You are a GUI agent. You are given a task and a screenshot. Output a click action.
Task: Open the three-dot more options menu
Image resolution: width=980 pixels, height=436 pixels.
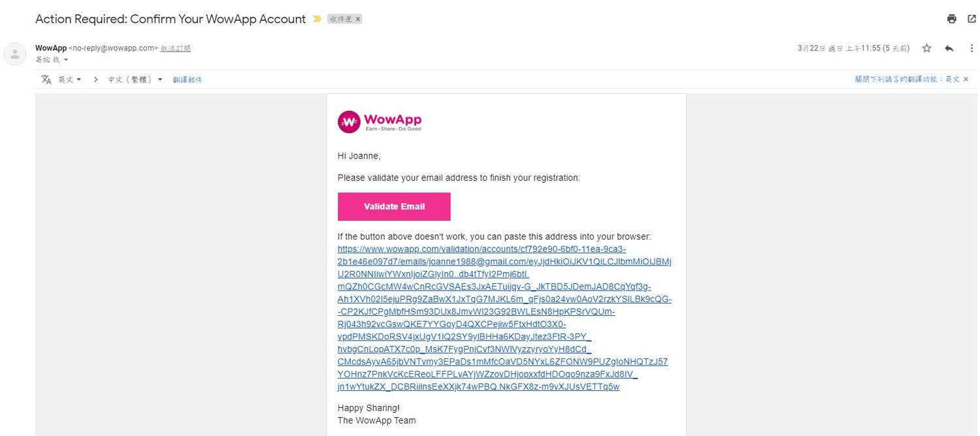click(x=972, y=48)
